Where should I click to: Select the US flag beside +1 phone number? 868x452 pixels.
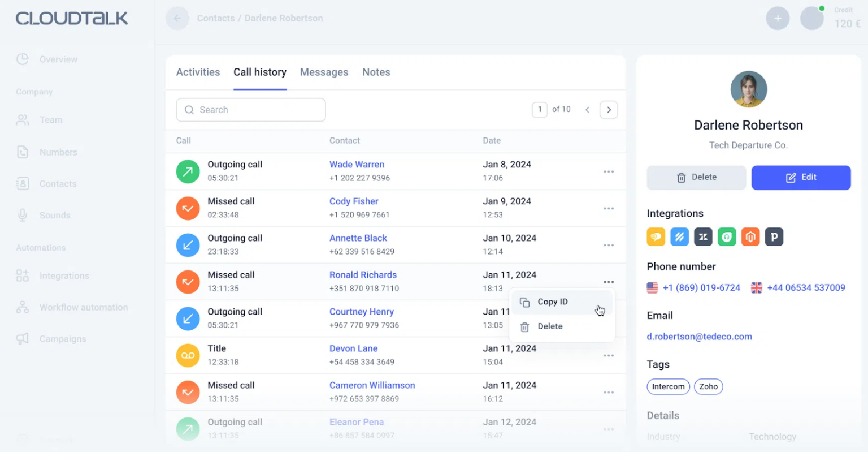pos(652,287)
